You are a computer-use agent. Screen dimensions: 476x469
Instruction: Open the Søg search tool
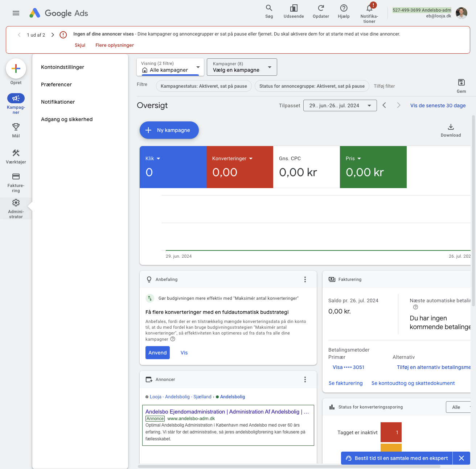269,12
